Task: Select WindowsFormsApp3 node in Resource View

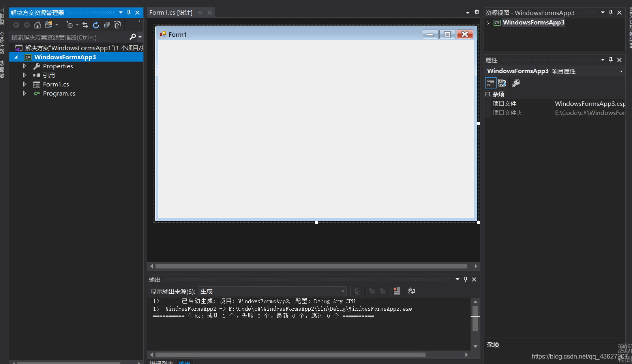Action: click(x=533, y=23)
